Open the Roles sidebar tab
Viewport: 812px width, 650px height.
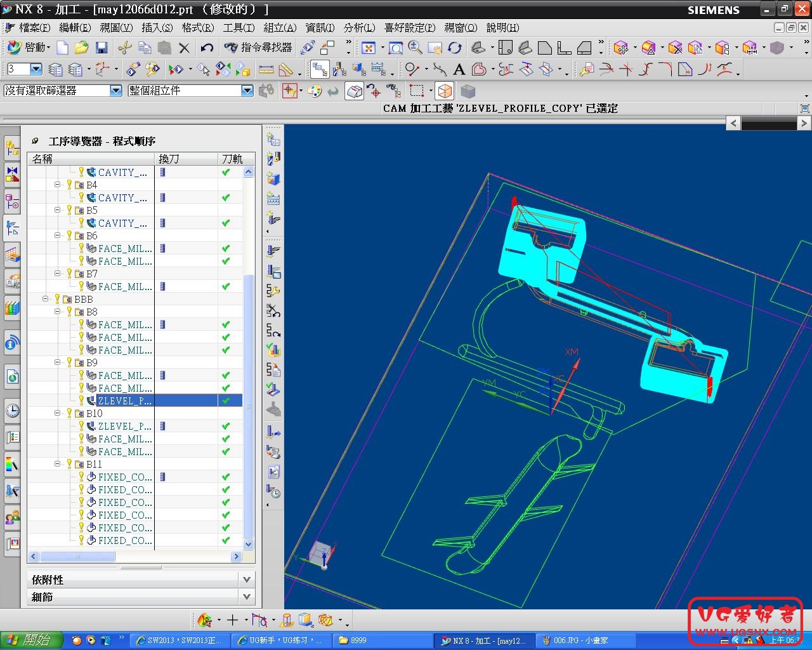[12, 517]
